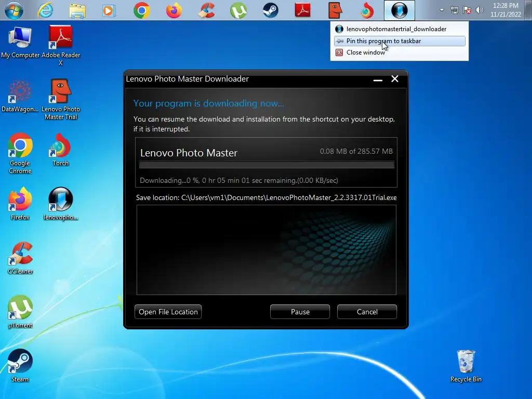Image resolution: width=532 pixels, height=399 pixels.
Task: Launch Firefox from the taskbar
Action: click(x=174, y=10)
